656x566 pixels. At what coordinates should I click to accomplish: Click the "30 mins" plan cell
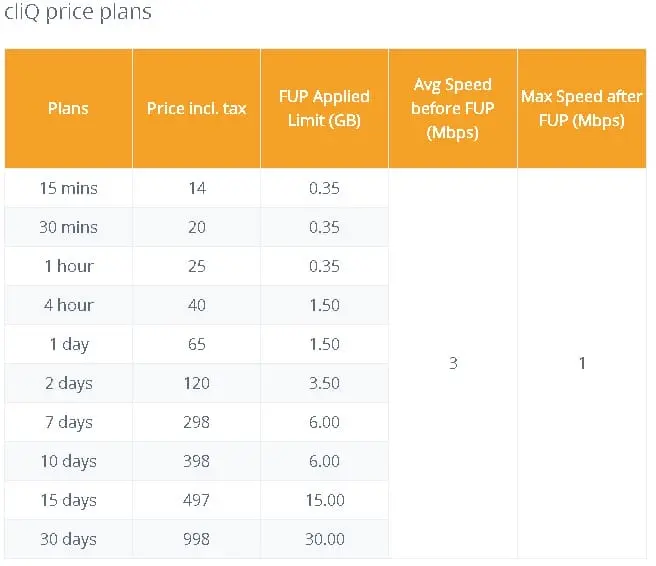[x=68, y=227]
